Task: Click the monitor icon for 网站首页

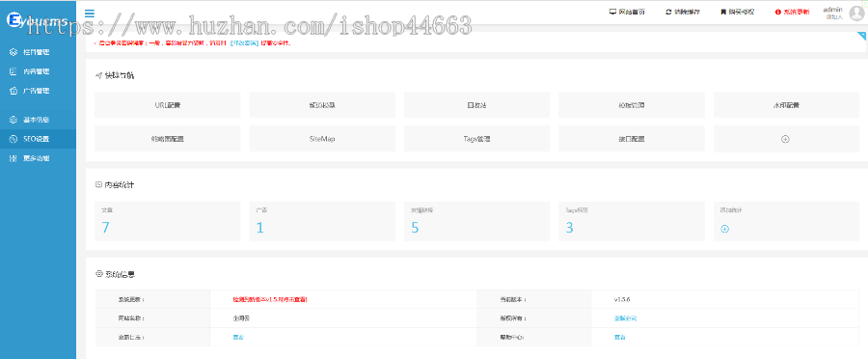Action: click(612, 12)
